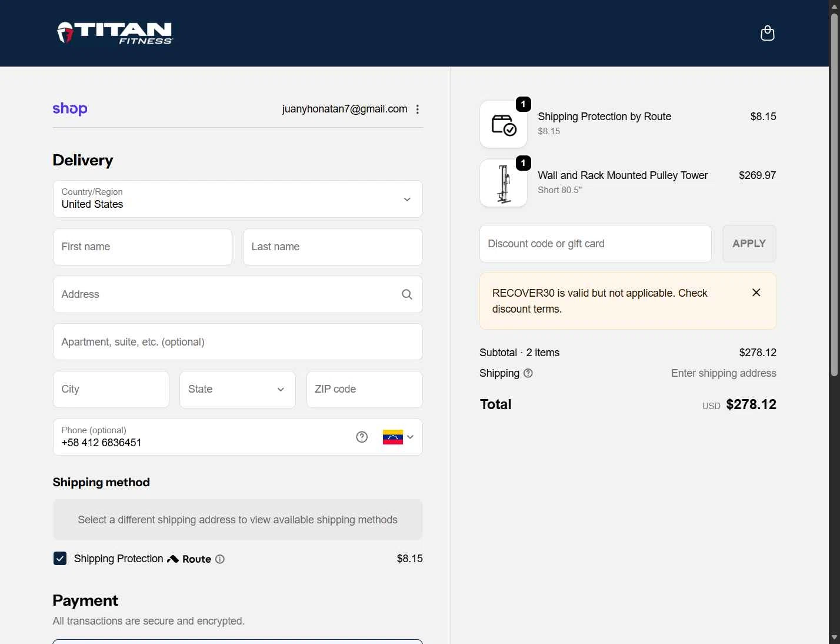Click the Shipping method heading
Screen dimensions: 840x644
[x=101, y=482]
